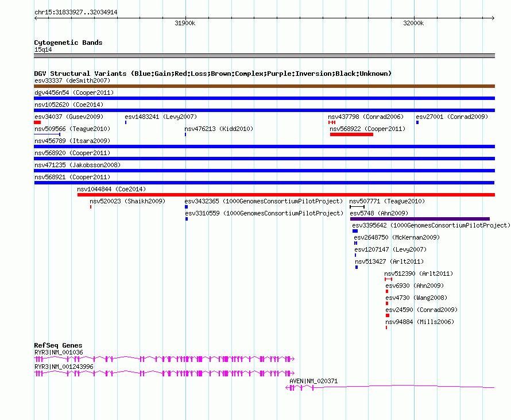Select the red esv34037 loss glyph

coord(37,122)
